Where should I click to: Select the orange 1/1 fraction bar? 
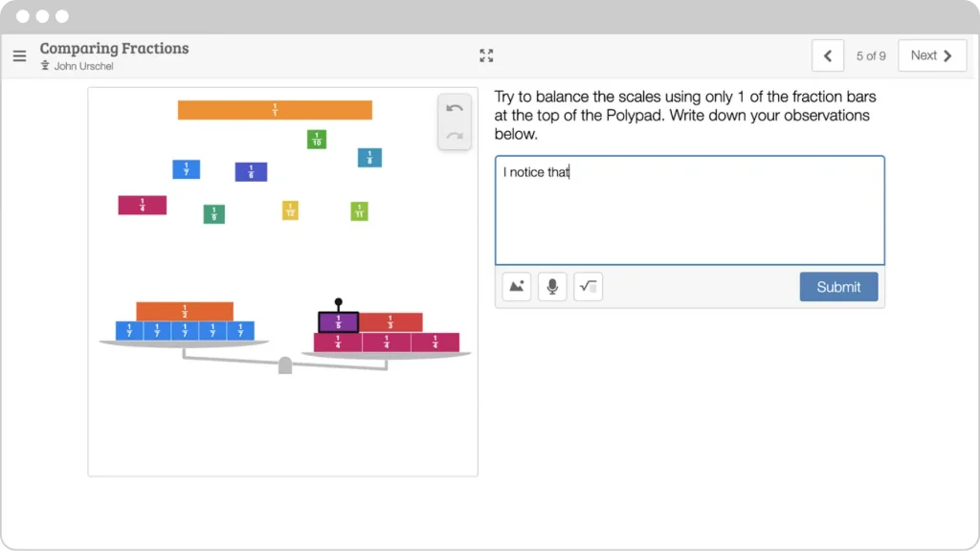click(x=275, y=110)
